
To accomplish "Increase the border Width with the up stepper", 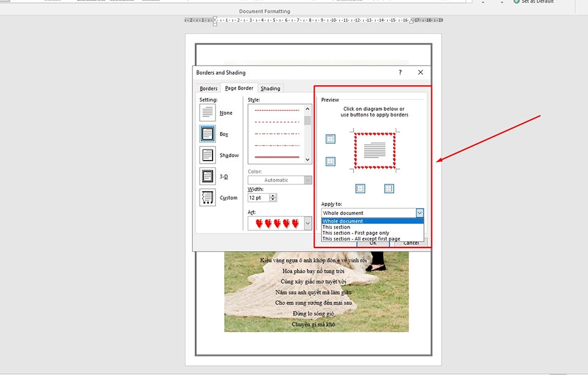I will point(273,195).
